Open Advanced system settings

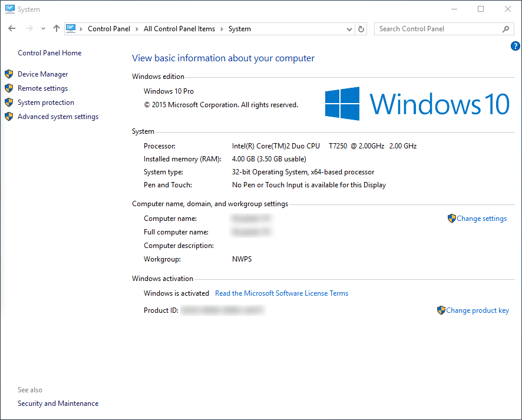57,116
